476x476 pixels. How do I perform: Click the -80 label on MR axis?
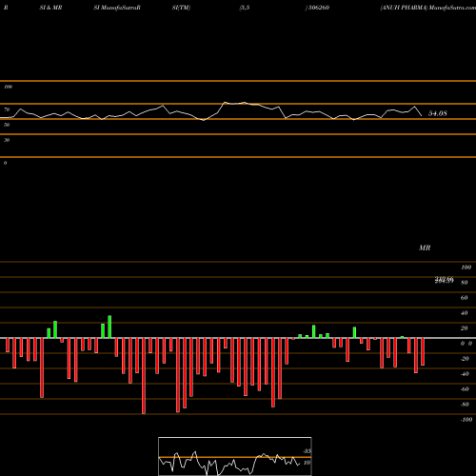pyautogui.click(x=465, y=405)
